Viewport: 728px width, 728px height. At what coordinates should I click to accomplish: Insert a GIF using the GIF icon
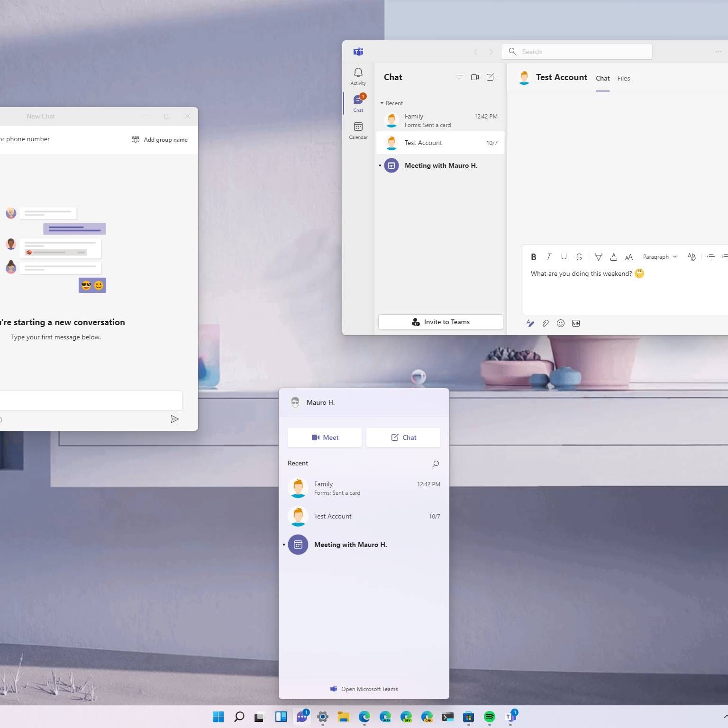[x=576, y=323]
